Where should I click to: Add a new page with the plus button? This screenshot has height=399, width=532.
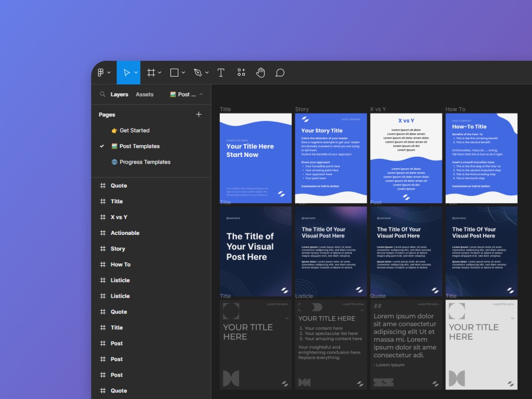(x=199, y=114)
